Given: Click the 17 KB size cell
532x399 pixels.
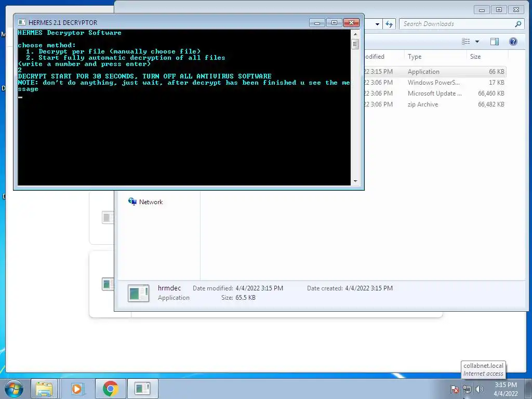Looking at the screenshot, I should point(496,83).
